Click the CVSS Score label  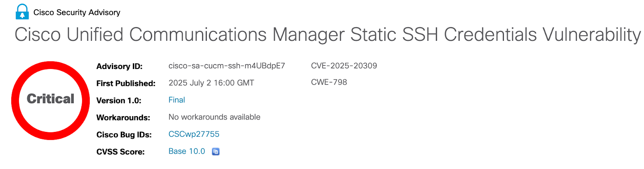click(x=120, y=152)
